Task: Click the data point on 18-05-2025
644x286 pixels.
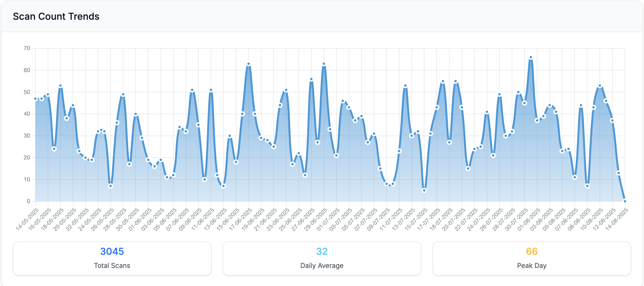Action: 61,86
